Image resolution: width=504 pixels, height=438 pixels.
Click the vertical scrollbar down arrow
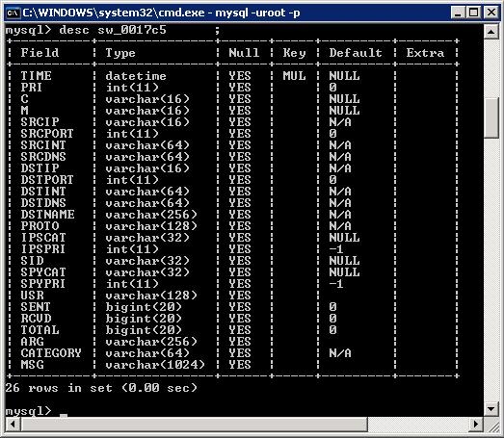pos(491,409)
